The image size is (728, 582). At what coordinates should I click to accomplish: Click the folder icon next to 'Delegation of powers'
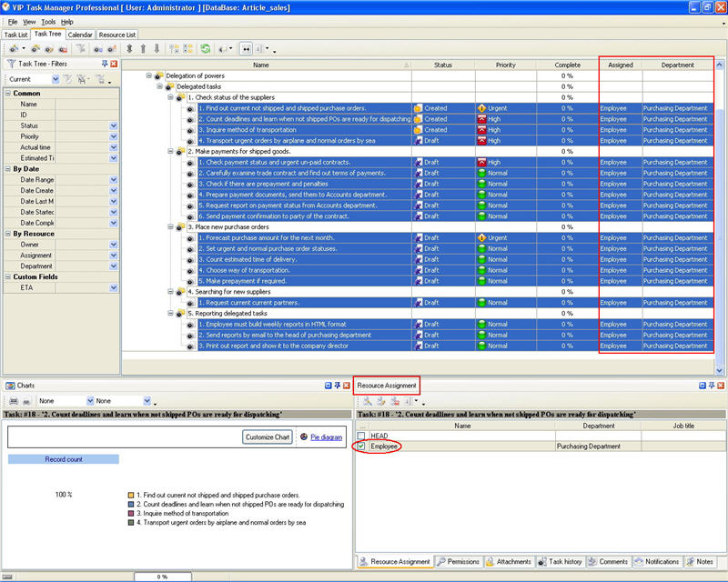(158, 76)
